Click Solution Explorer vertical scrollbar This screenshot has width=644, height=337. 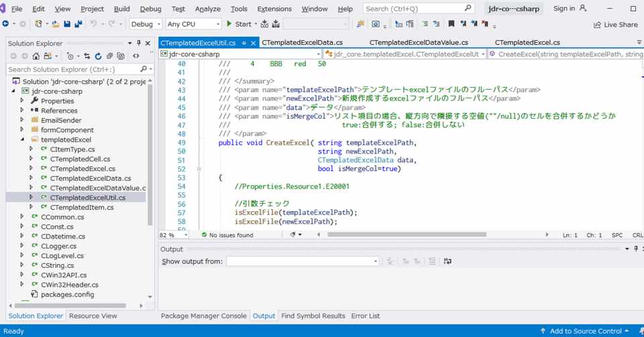(x=150, y=153)
